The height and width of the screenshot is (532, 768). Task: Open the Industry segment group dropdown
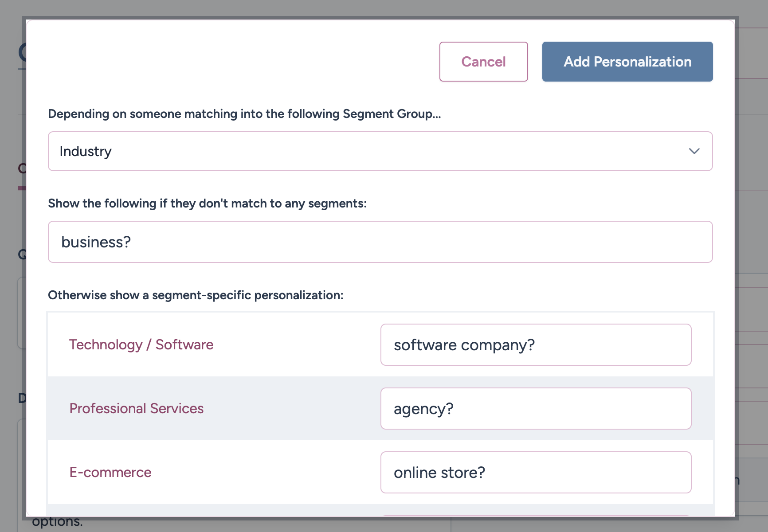pyautogui.click(x=380, y=151)
